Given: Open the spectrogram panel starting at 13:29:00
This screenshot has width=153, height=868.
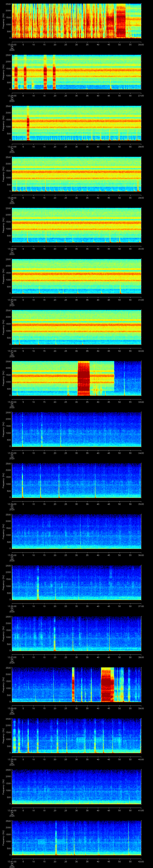Looking at the screenshot, I should coord(76,225).
